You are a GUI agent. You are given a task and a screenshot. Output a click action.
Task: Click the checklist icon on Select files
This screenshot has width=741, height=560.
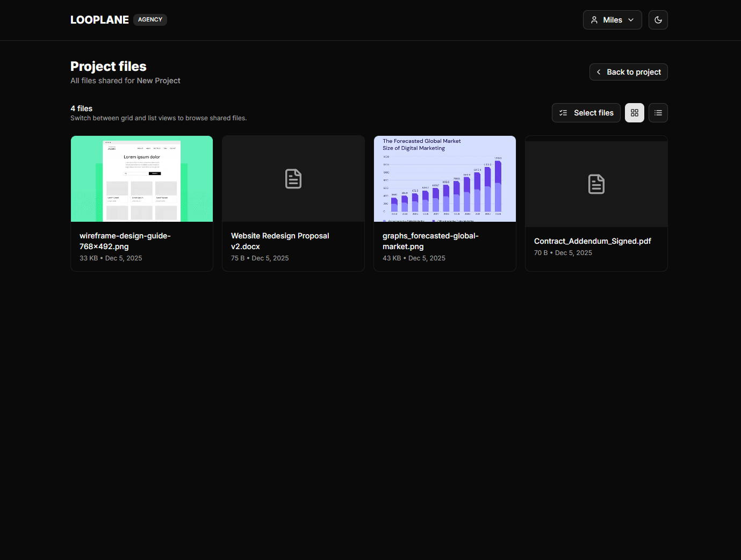point(563,113)
